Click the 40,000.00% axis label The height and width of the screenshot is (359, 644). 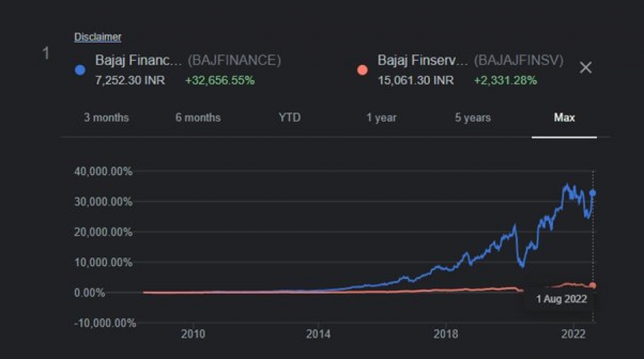(103, 172)
